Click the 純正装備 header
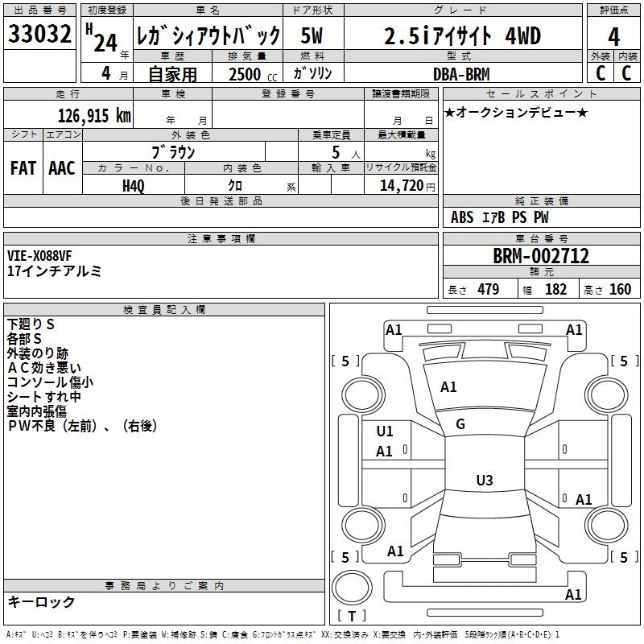The image size is (644, 644). coord(541,201)
